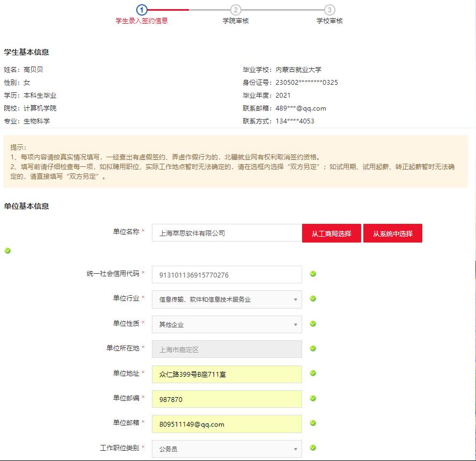Click green checkmark beside 单位所在地 field
Image resolution: width=476 pixels, height=461 pixels.
313,349
